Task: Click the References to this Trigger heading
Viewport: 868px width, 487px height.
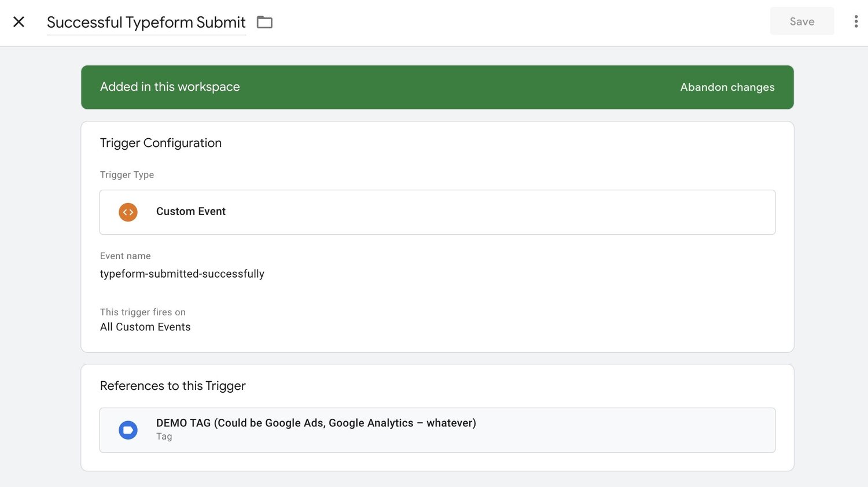Action: point(173,386)
